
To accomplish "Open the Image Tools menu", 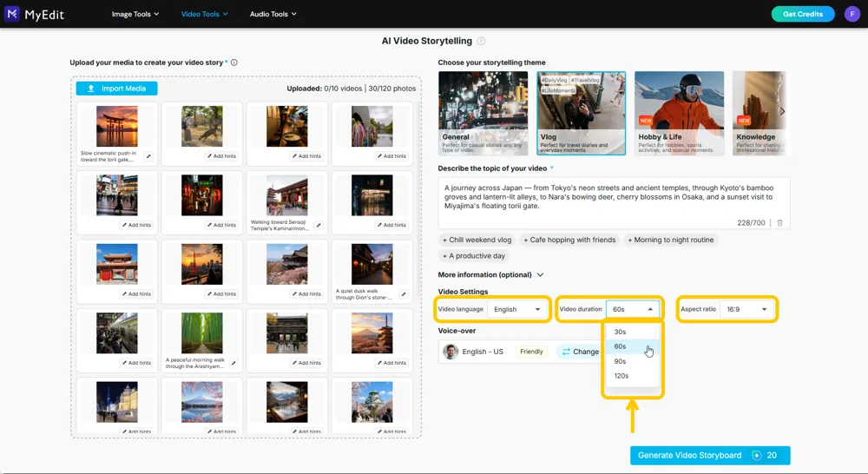I will [x=135, y=14].
